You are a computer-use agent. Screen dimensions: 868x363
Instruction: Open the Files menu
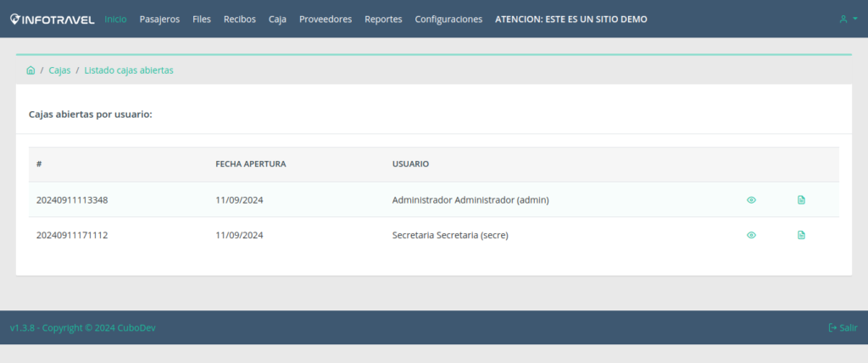click(202, 19)
